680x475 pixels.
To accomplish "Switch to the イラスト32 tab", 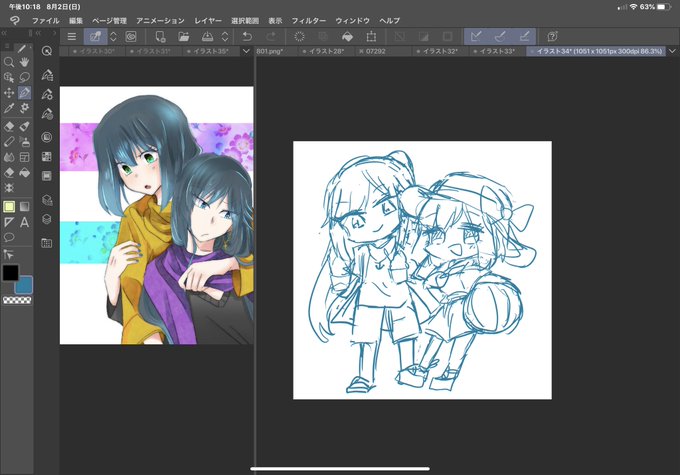I will point(440,51).
